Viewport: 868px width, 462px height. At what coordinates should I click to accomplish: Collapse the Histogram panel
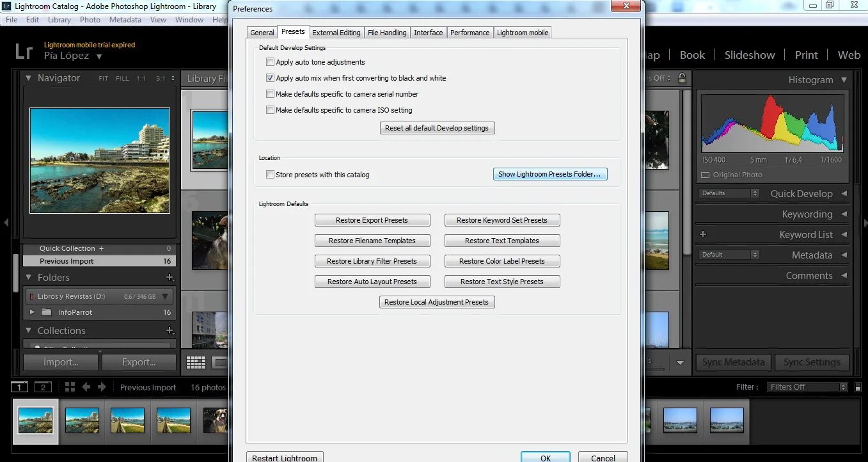click(x=844, y=80)
